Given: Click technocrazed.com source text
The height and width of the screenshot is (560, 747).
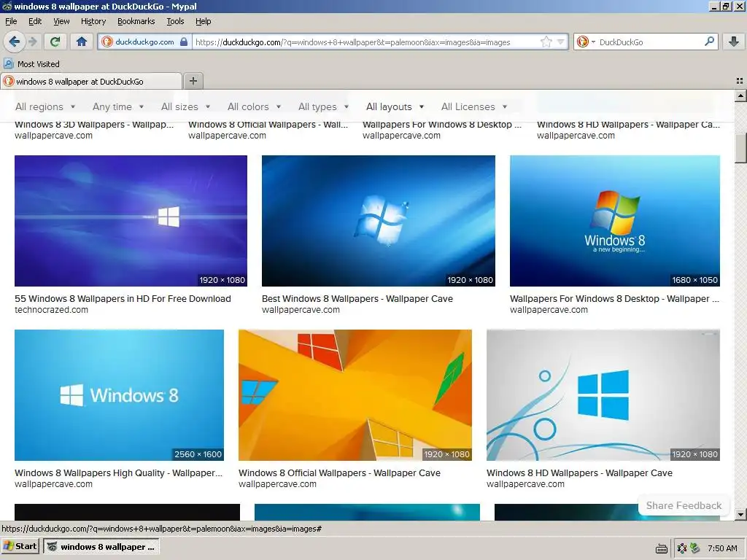Looking at the screenshot, I should (x=52, y=310).
